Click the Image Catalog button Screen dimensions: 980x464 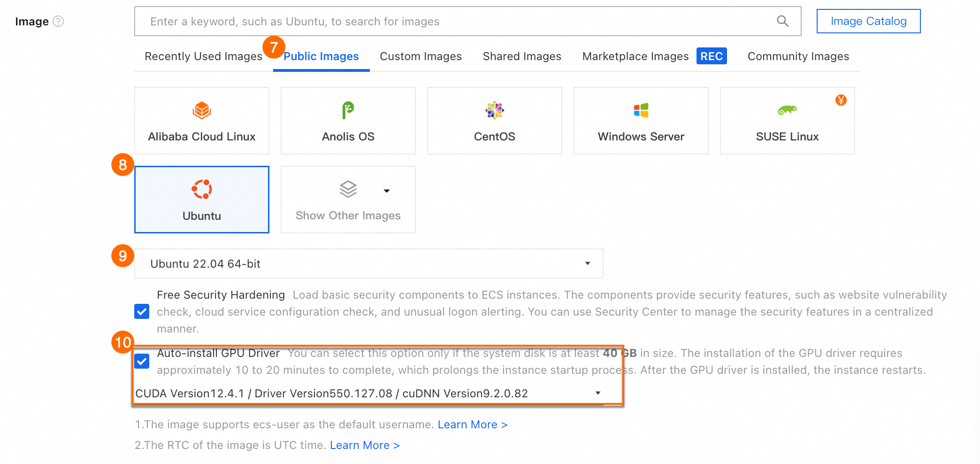tap(868, 21)
